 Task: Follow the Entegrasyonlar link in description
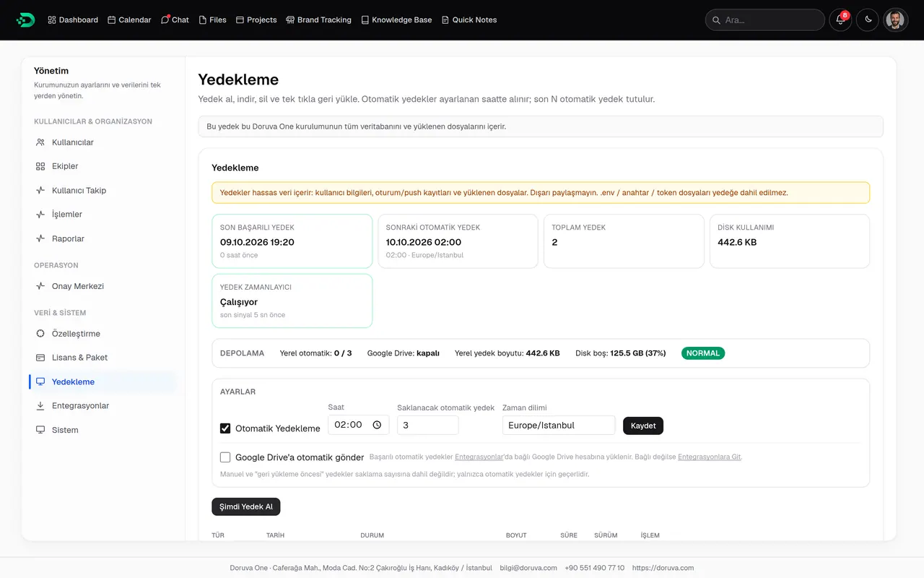pyautogui.click(x=479, y=457)
